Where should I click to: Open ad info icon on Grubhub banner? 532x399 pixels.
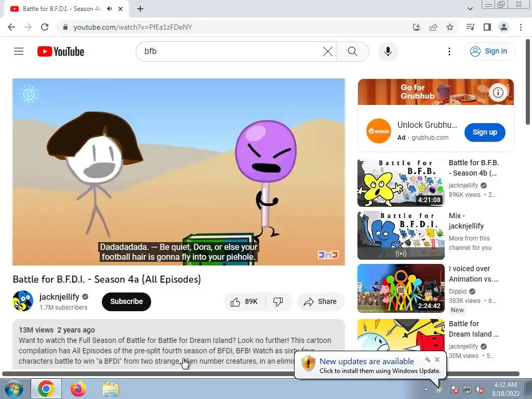(x=498, y=92)
